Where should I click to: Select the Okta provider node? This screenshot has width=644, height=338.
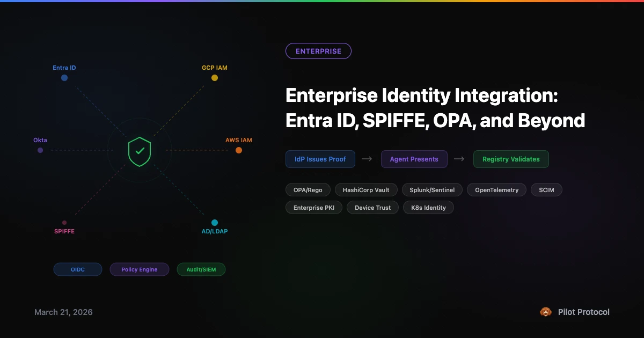[40, 150]
